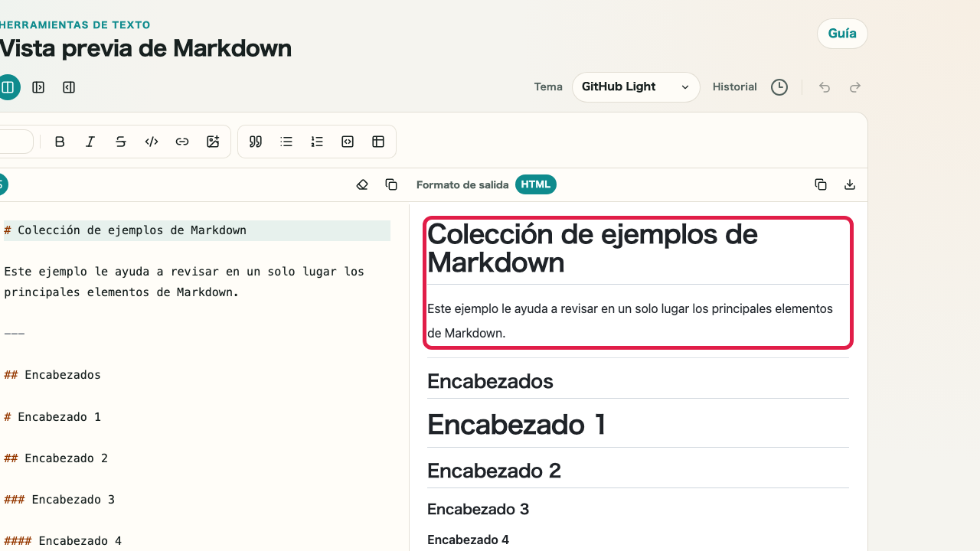Click the Formato de salida label
The height and width of the screenshot is (551, 980).
coord(462,184)
